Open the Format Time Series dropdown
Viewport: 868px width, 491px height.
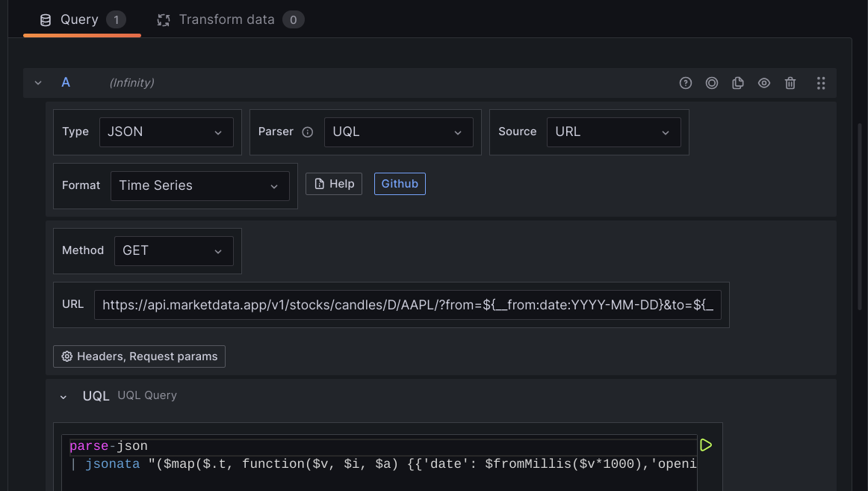[200, 186]
